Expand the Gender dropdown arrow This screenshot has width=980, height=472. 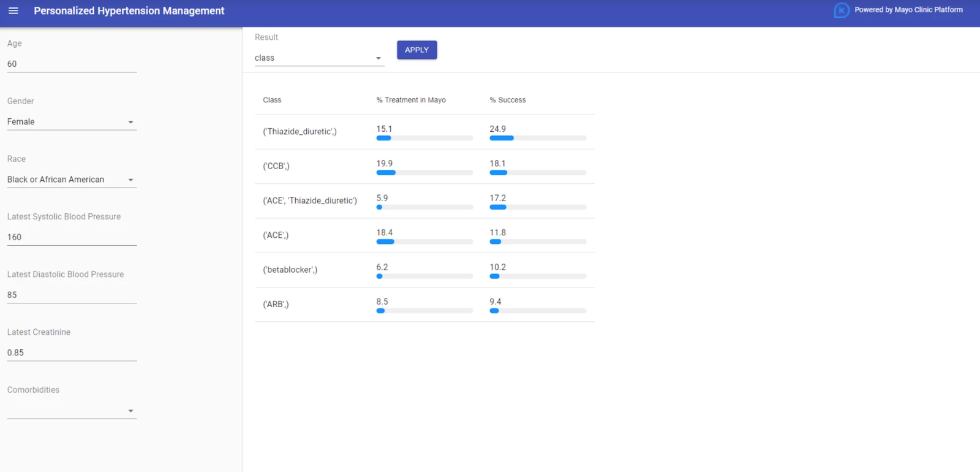pyautogui.click(x=130, y=122)
